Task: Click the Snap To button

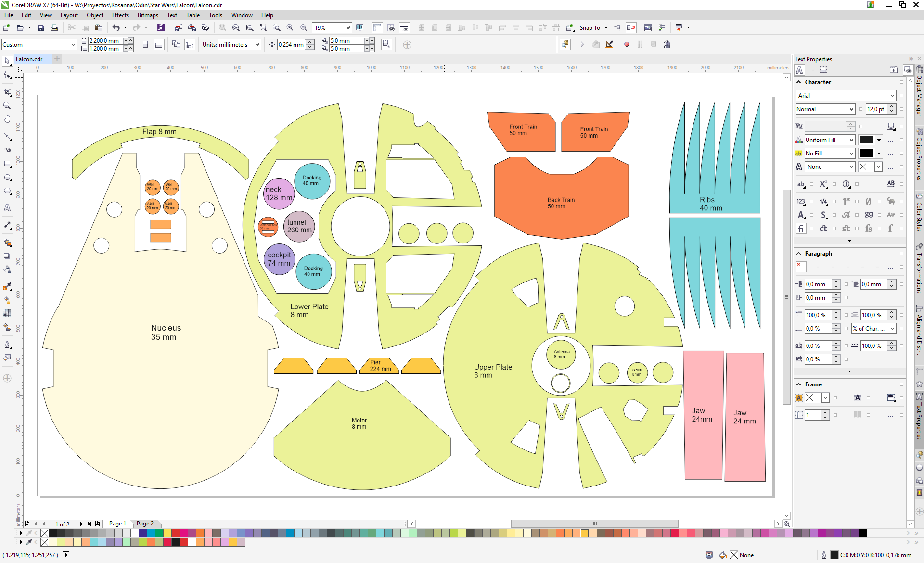Action: 590,28
